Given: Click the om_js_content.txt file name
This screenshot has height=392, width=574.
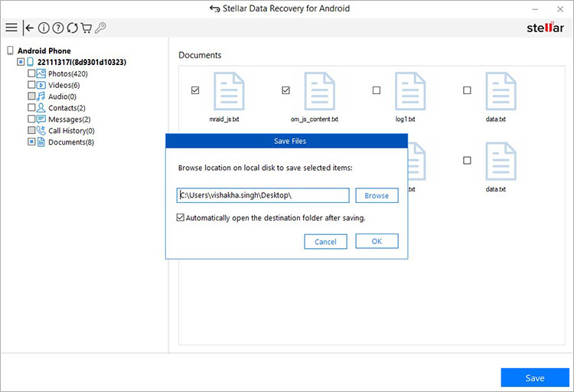Looking at the screenshot, I should [x=315, y=119].
